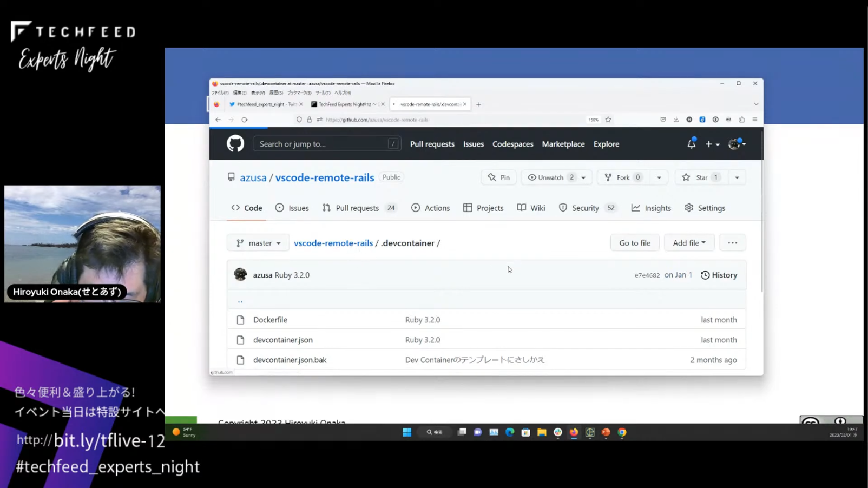The width and height of the screenshot is (868, 488).
Task: Open the Wiki tab
Action: pos(531,208)
